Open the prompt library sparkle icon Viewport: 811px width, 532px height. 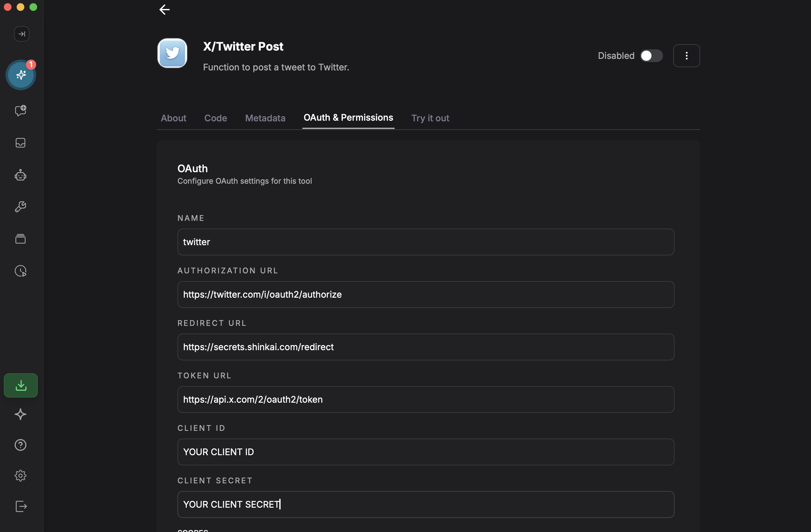[x=20, y=415]
